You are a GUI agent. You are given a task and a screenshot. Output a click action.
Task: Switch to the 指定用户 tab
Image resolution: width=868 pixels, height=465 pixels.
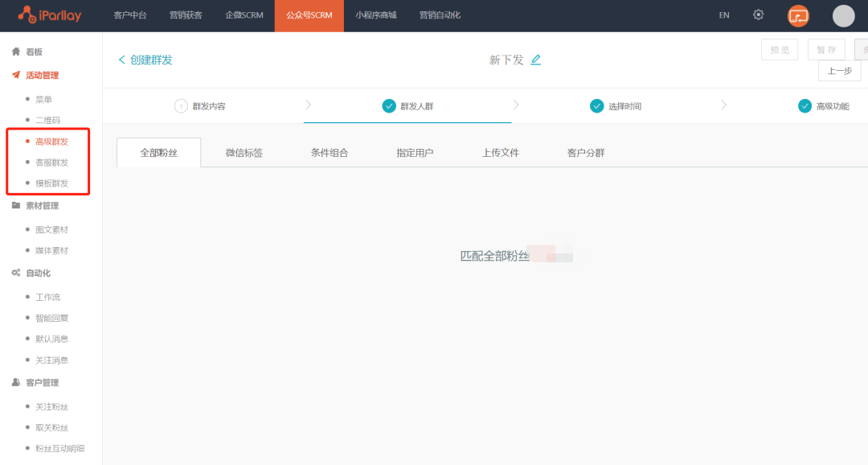pyautogui.click(x=415, y=152)
